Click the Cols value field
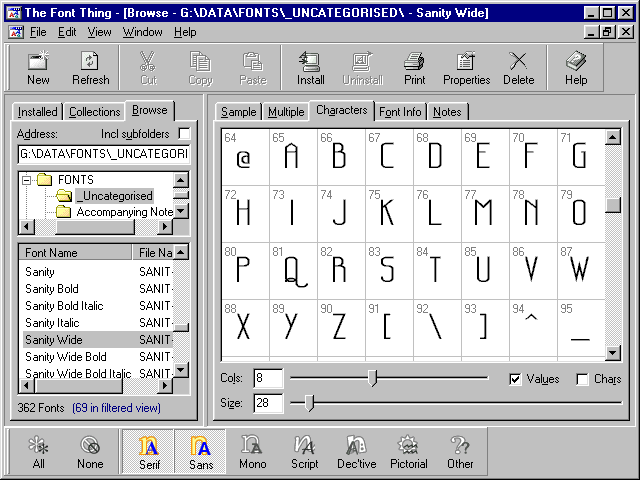This screenshot has width=640, height=480. coord(268,378)
